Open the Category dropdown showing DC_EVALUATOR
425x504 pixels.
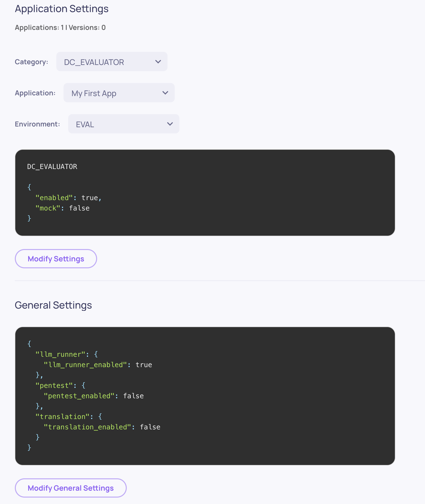[x=112, y=62]
